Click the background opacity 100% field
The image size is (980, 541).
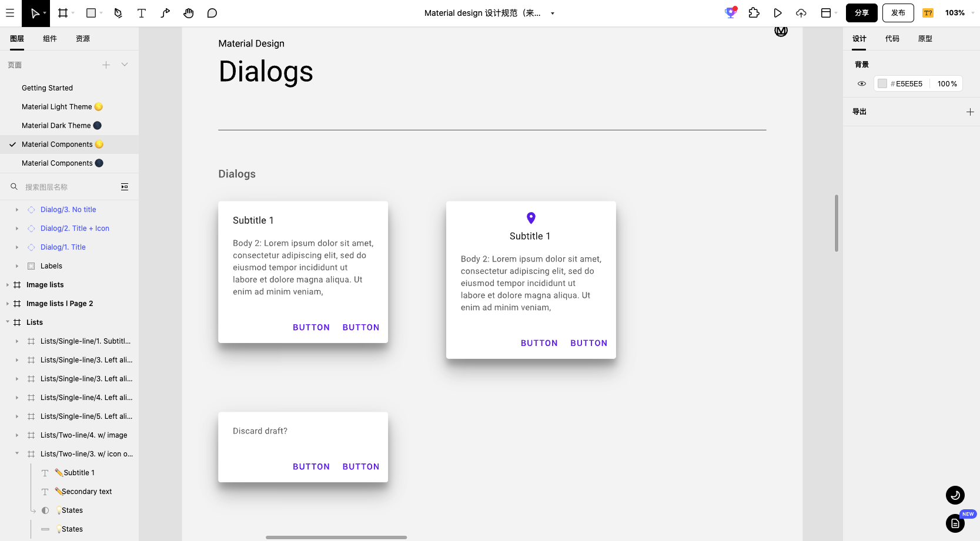click(x=946, y=84)
